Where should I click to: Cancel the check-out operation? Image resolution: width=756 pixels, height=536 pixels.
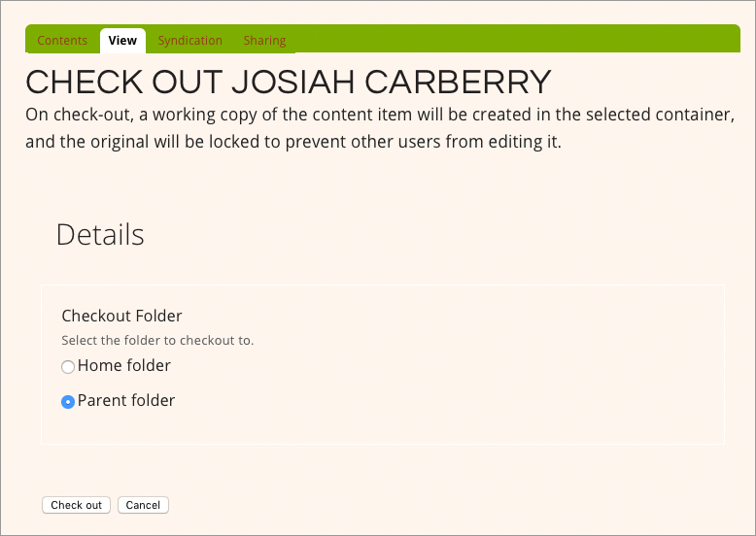click(x=143, y=505)
